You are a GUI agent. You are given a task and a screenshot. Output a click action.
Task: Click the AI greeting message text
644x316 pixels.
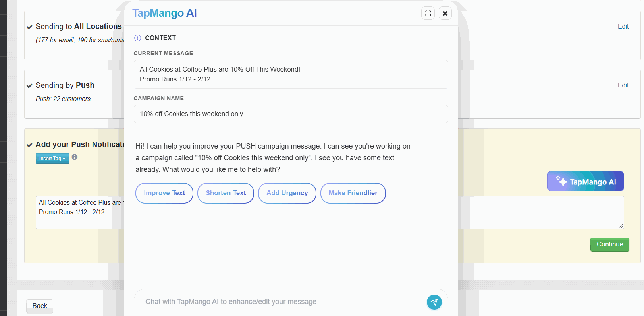[x=273, y=158]
